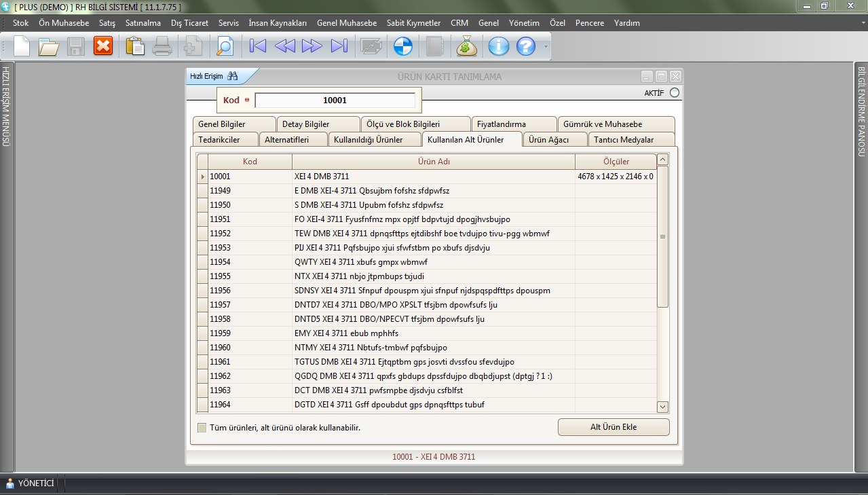The height and width of the screenshot is (495, 868).
Task: Click the Hızlı Erişim binoculars button
Action: (x=232, y=76)
